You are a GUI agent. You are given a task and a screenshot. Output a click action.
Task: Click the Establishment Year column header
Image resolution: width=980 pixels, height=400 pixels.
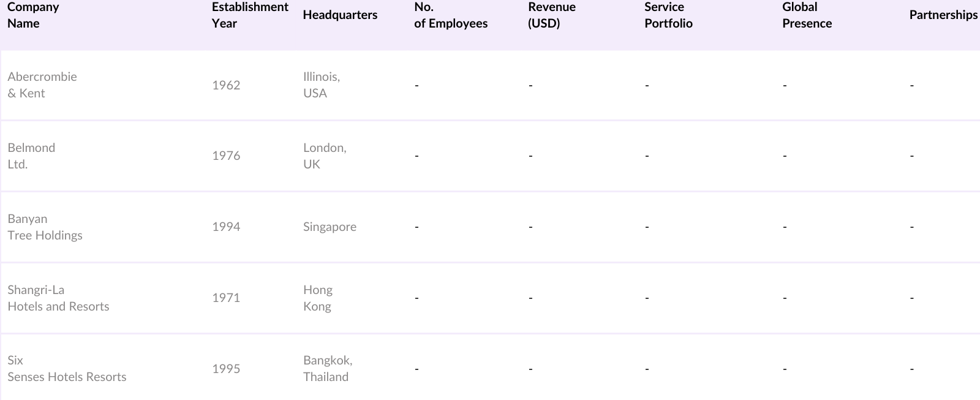tap(250, 15)
